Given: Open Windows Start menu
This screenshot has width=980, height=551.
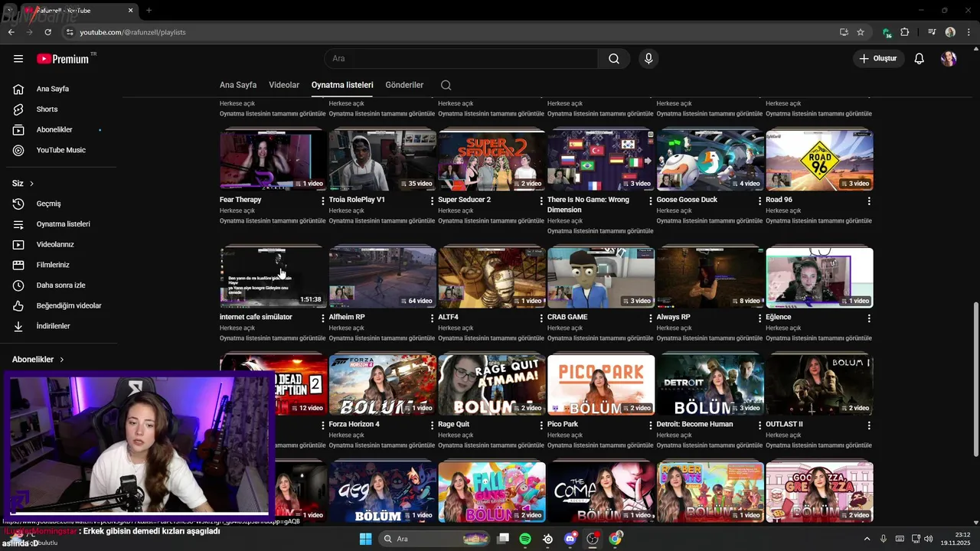Looking at the screenshot, I should (x=365, y=539).
